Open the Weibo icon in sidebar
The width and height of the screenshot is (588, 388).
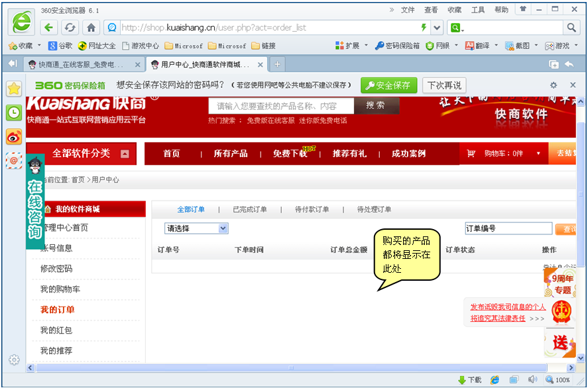(14, 136)
